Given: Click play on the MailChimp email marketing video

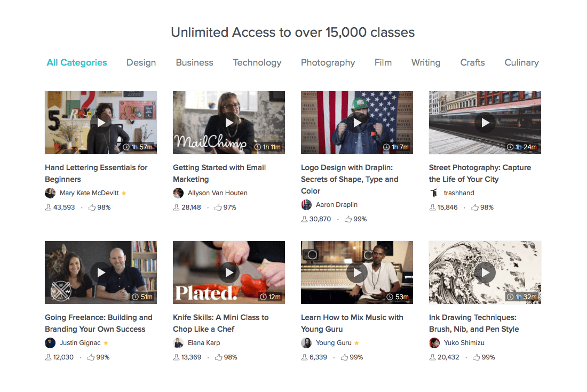Looking at the screenshot, I should 229,123.
